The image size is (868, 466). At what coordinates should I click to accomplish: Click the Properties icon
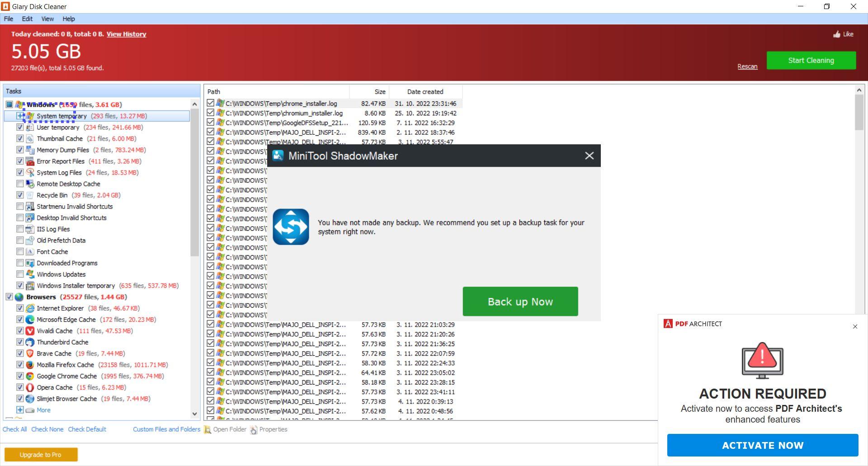pos(254,430)
